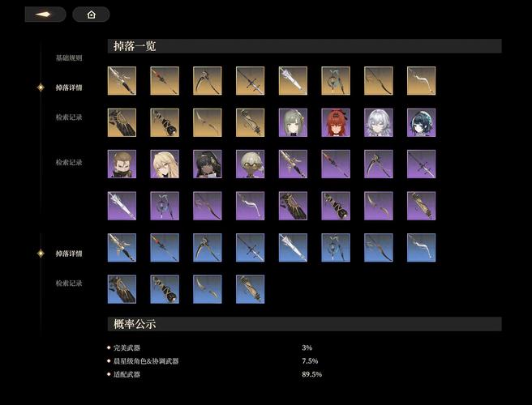Select the blue white bow icon
The height and width of the screenshot is (405, 532).
421,247
